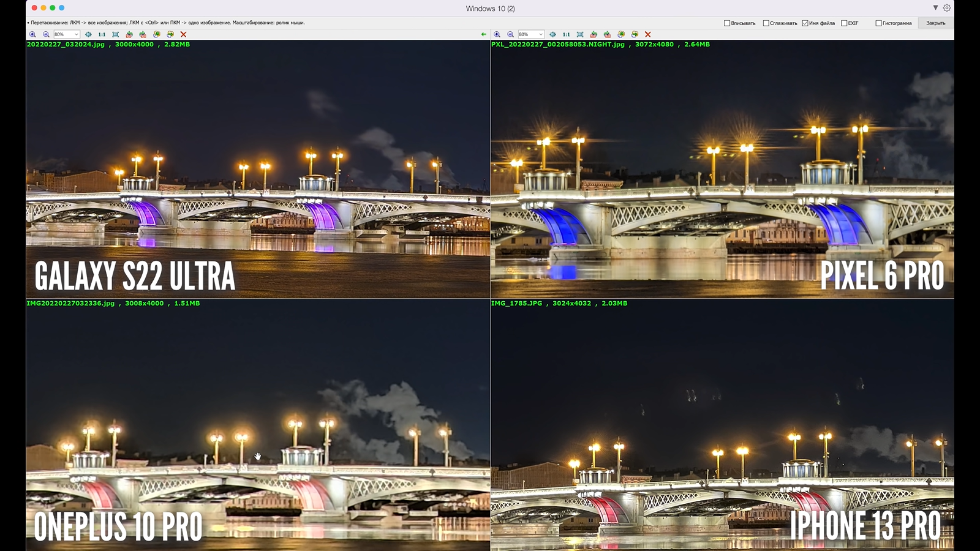Rotate the Galaxy S22 image right

[x=143, y=34]
